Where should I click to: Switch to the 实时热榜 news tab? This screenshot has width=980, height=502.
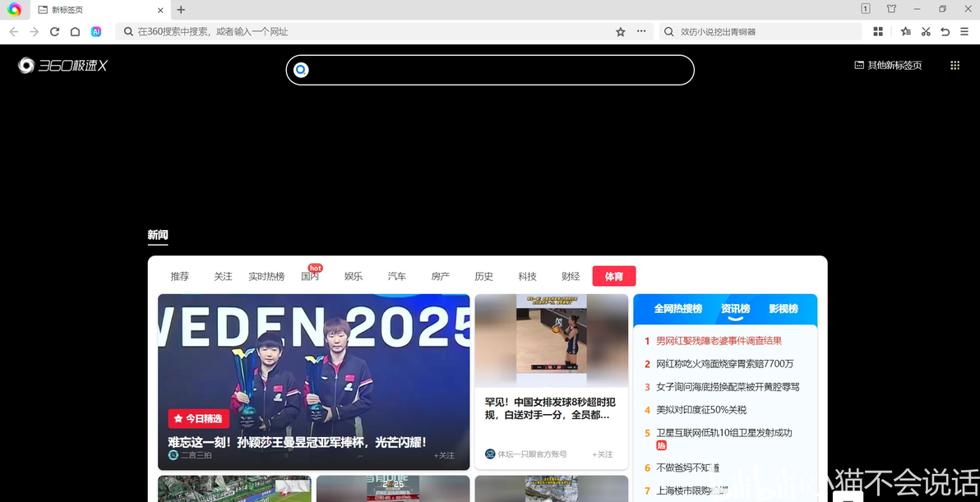click(266, 276)
